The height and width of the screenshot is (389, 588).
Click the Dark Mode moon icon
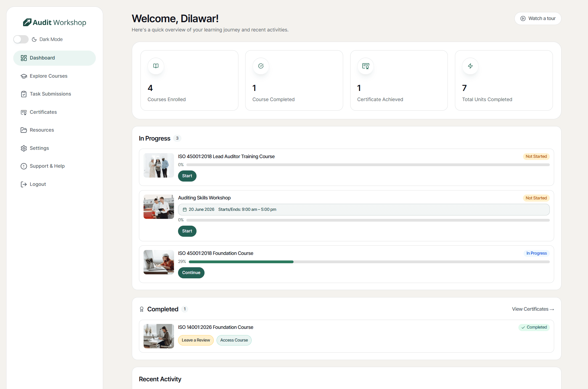tap(34, 39)
